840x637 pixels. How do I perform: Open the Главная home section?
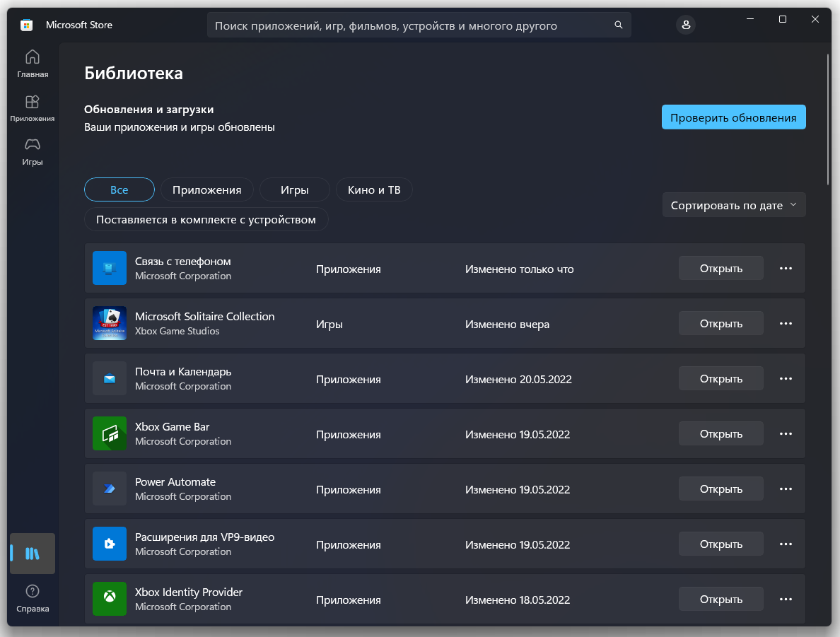(x=32, y=63)
